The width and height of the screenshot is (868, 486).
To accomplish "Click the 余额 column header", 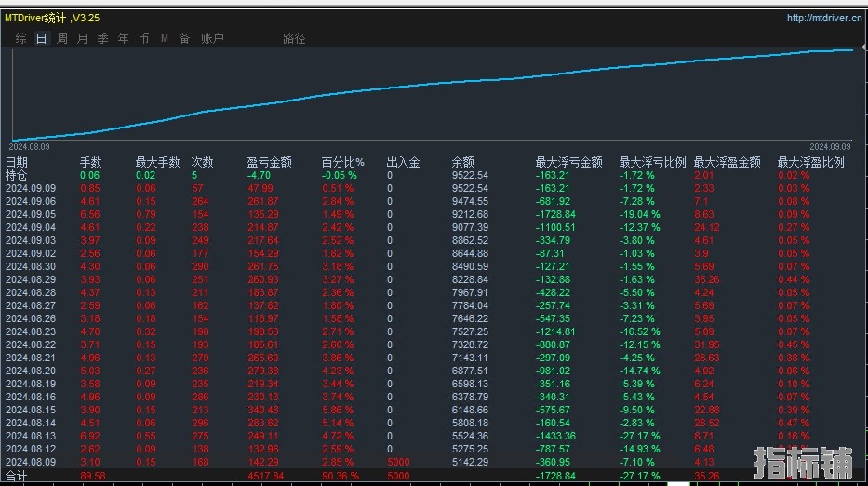I will (462, 162).
